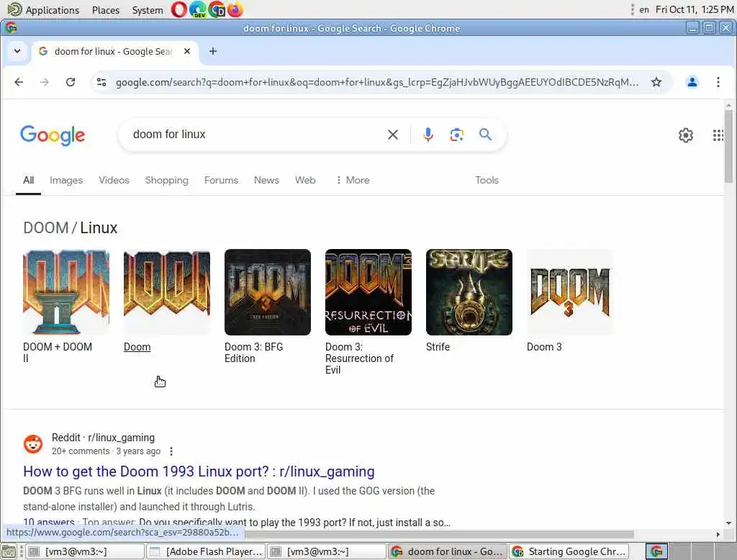This screenshot has width=737, height=560.
Task: Show desktop from bottom panel icon
Action: [x=9, y=551]
